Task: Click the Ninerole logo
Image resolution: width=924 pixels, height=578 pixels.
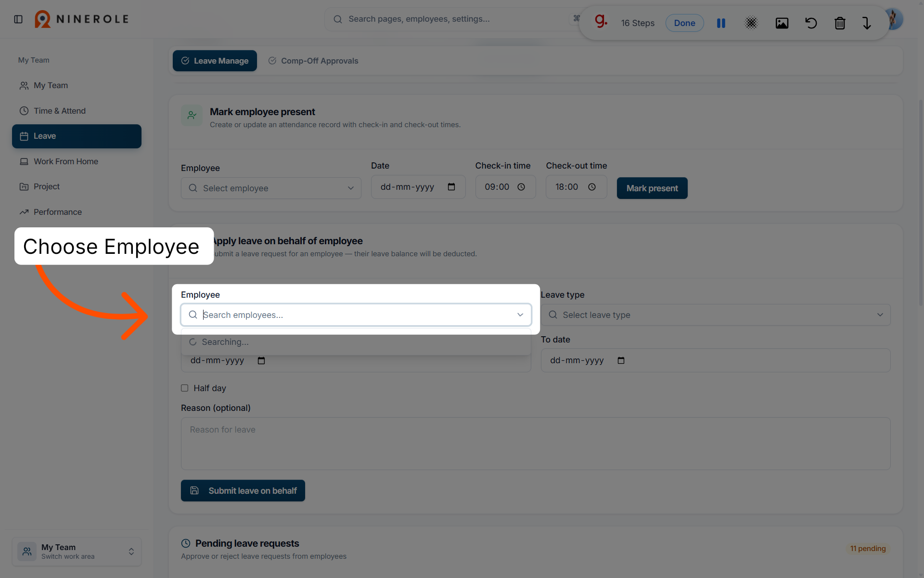Action: coord(81,19)
